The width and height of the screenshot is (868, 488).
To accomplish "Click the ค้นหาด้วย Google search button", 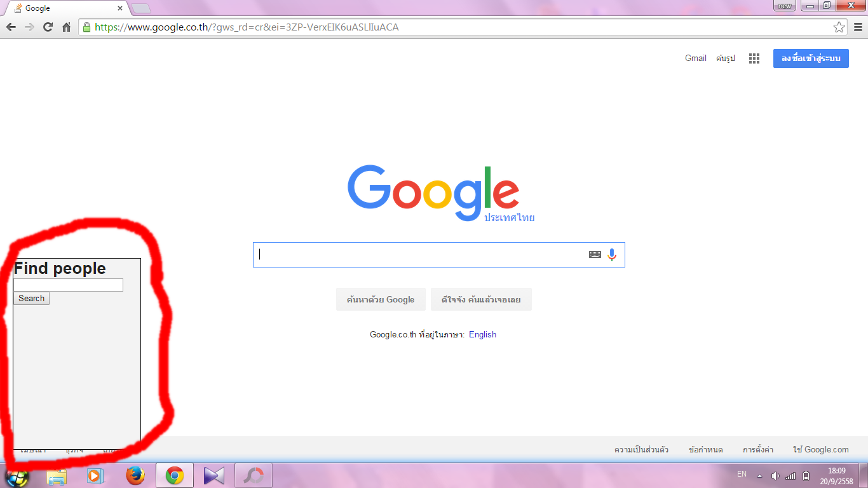I will tap(381, 299).
